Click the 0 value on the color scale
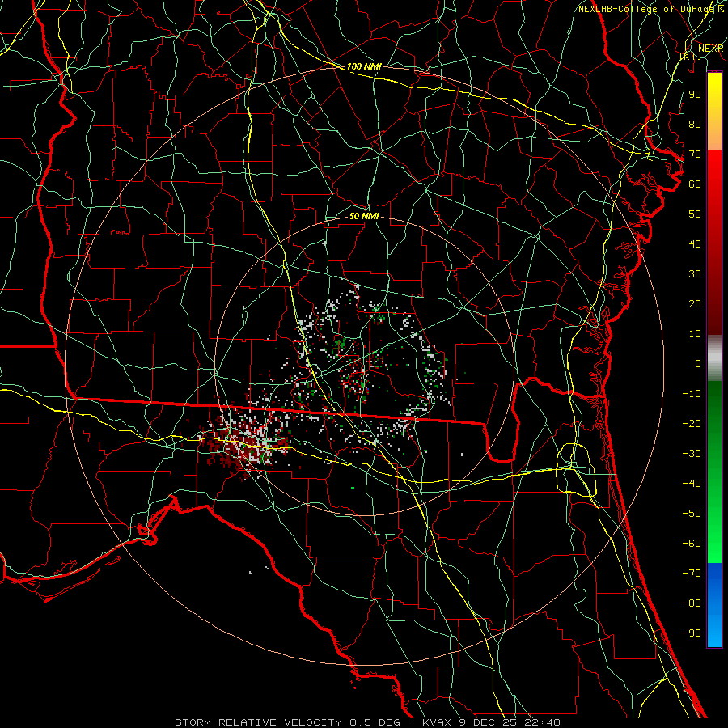The width and height of the screenshot is (728, 728). 698,364
